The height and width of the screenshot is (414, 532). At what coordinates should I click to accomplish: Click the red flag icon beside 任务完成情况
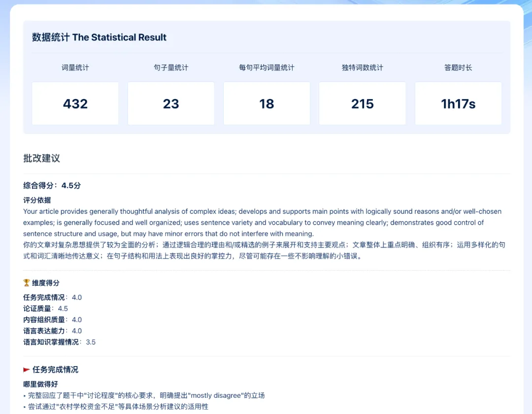27,370
